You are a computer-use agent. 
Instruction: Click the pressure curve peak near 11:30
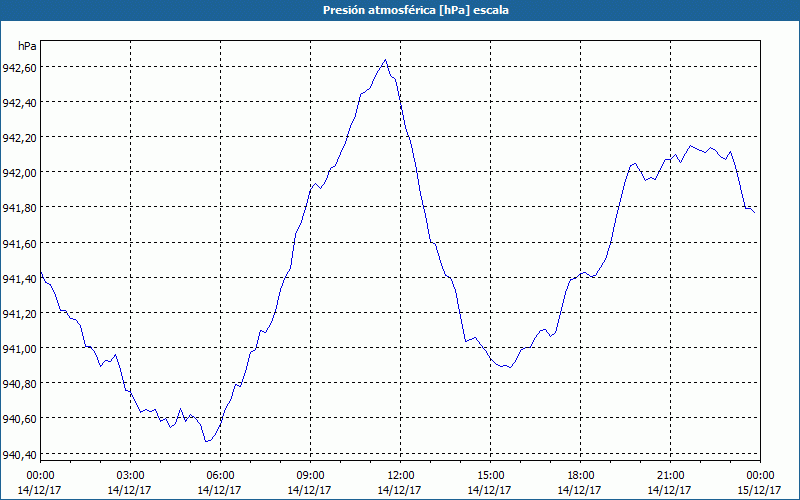point(385,60)
